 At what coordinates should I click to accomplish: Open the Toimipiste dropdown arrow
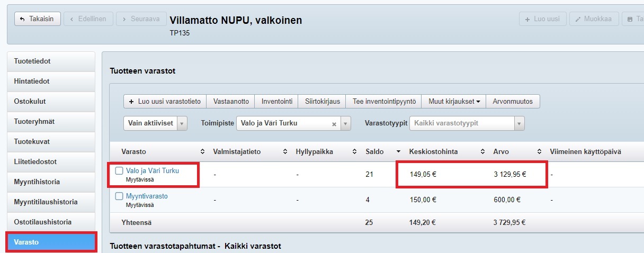coord(345,123)
